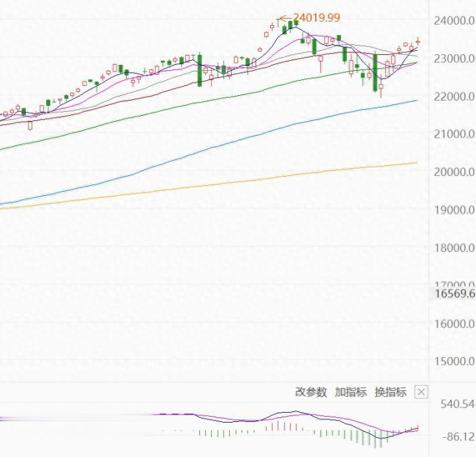Select the 24019.99 high price label
476x457 pixels.
[316, 18]
